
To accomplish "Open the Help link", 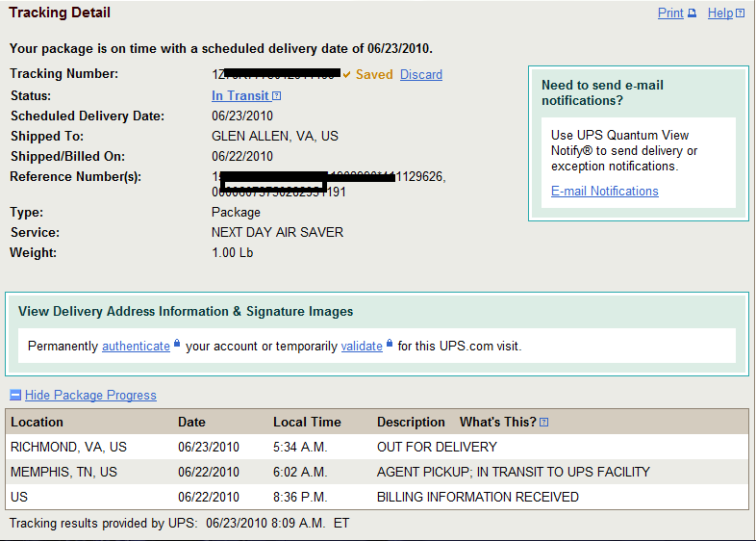I will (720, 13).
